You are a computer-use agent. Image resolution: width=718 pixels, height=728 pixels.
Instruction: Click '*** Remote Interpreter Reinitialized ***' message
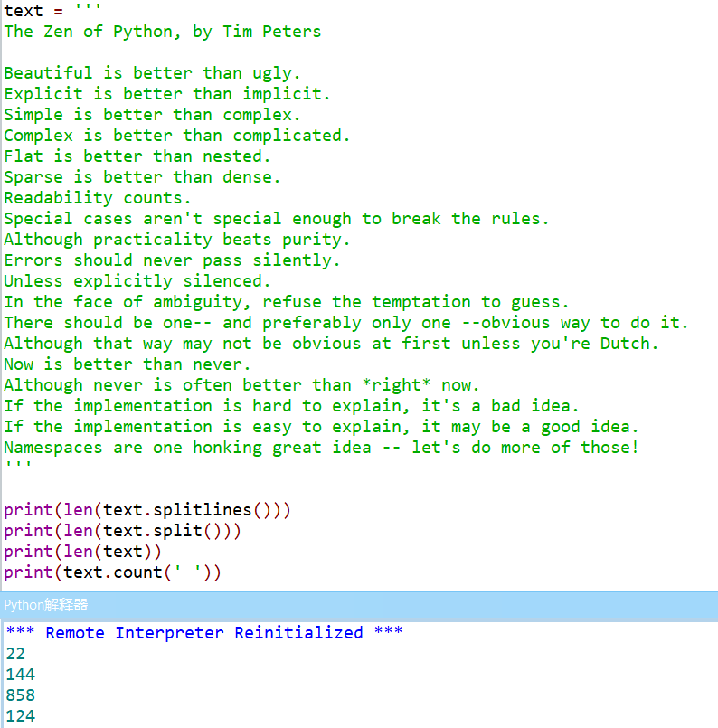[204, 633]
